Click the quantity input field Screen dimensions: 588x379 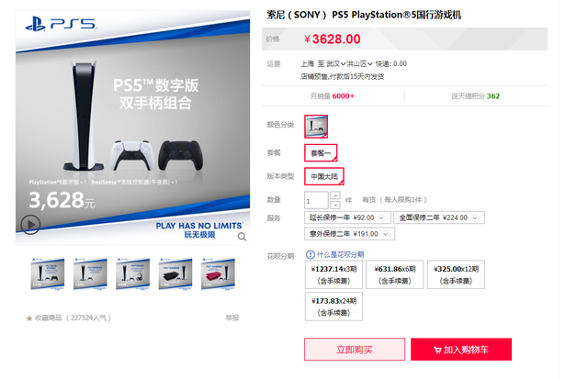pos(316,200)
